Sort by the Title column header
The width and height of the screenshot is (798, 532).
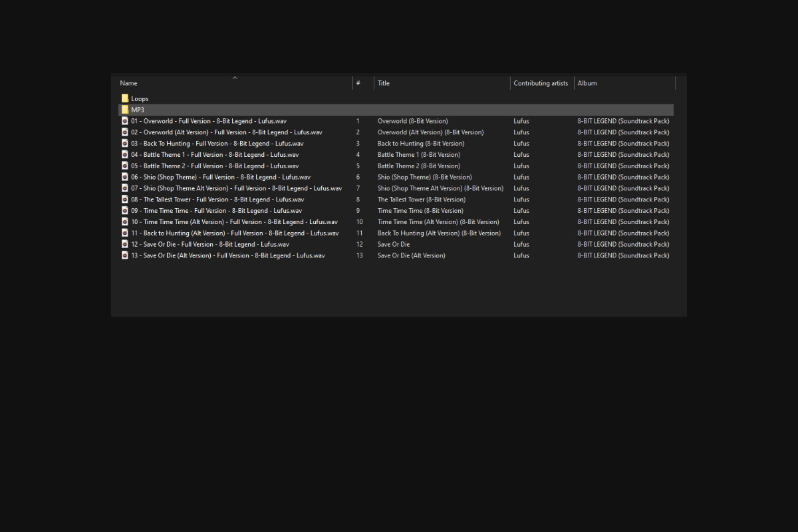pyautogui.click(x=384, y=83)
